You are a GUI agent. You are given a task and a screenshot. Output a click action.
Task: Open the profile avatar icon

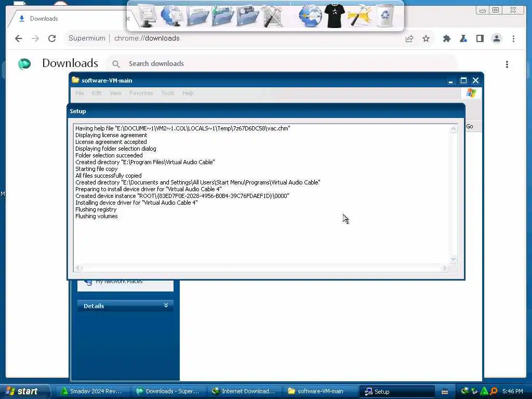496,38
